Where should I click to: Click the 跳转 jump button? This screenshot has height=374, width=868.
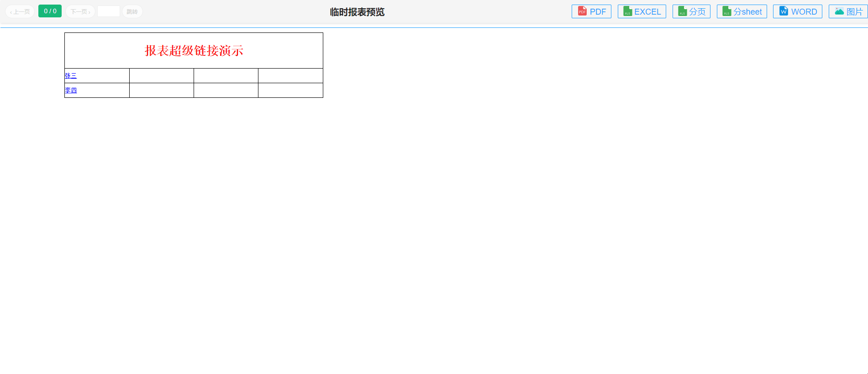tap(132, 11)
